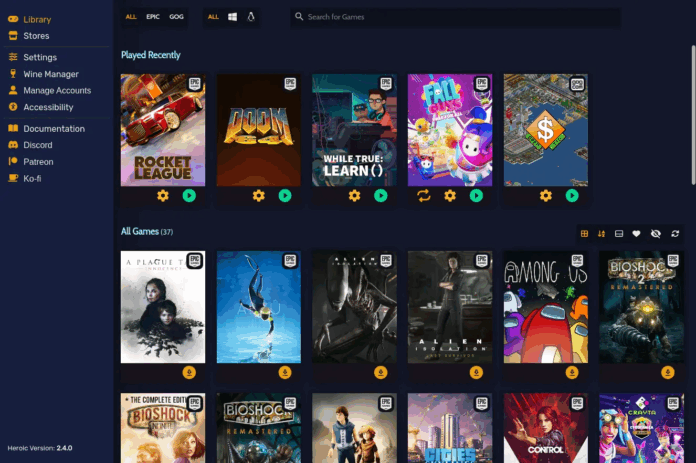The image size is (696, 463).
Task: Download Alien Isolation Last Survivor
Action: [x=476, y=372]
